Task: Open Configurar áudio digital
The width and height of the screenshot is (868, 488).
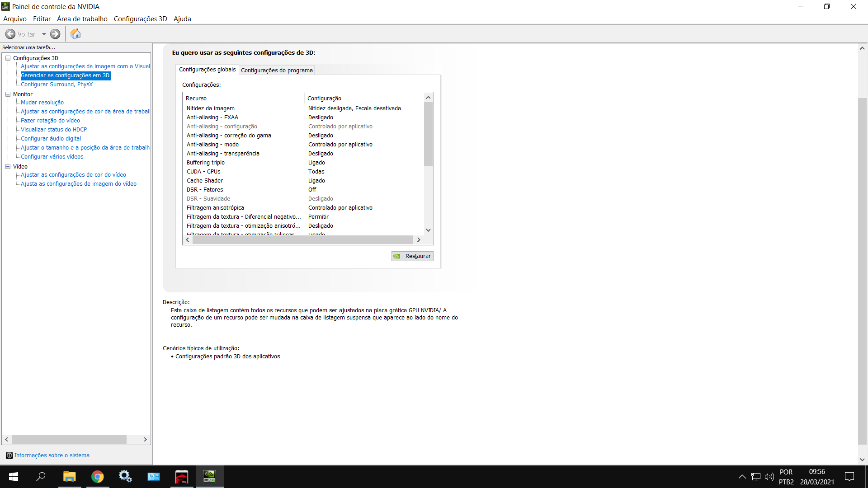Action: pyautogui.click(x=51, y=139)
